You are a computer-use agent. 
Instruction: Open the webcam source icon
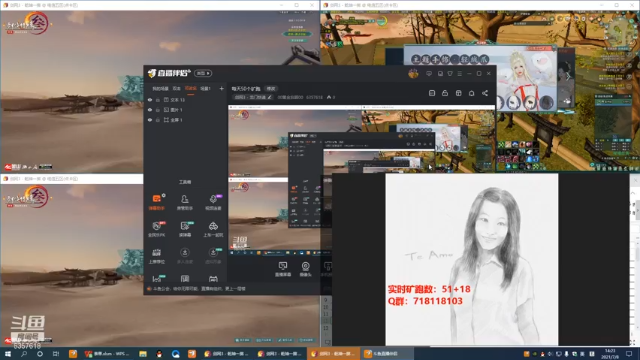coord(305,269)
